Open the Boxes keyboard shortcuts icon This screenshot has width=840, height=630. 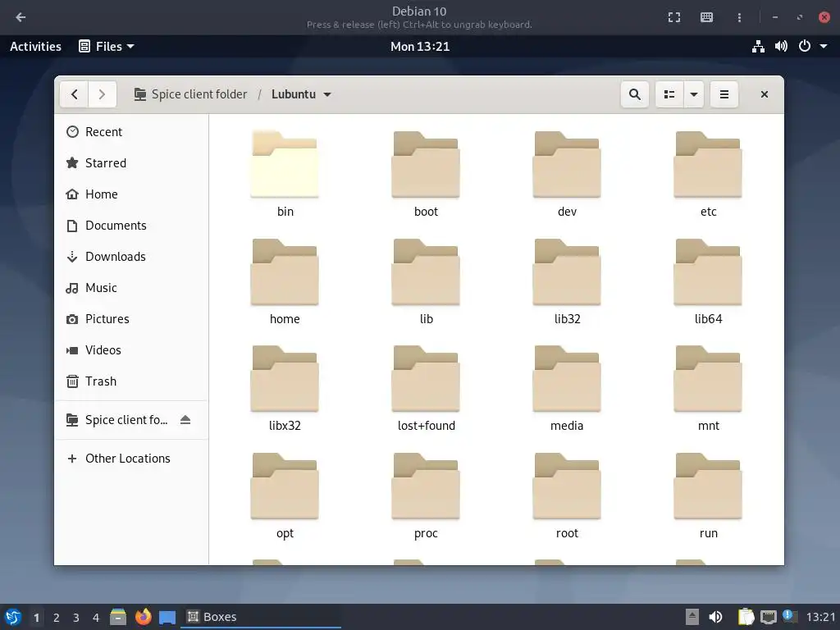coord(706,17)
